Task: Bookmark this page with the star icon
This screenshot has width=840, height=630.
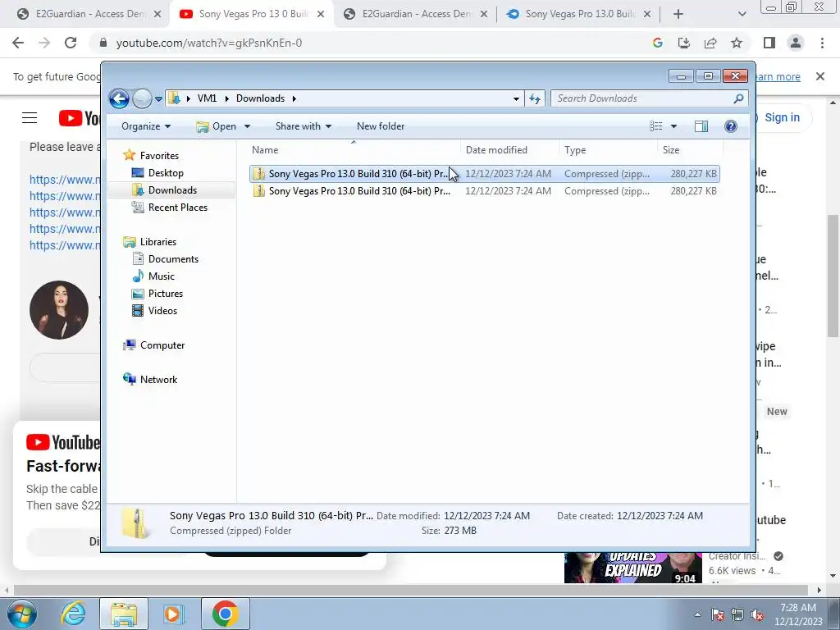Action: coord(737,43)
